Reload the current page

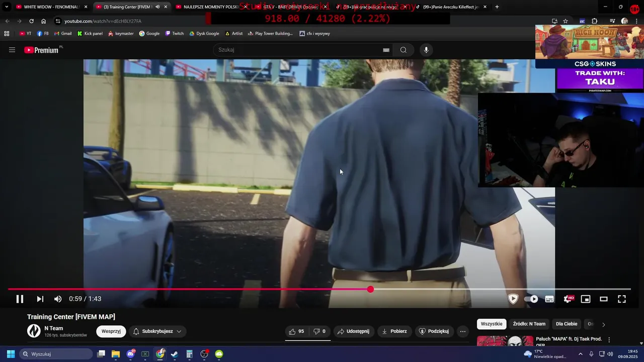(x=31, y=21)
